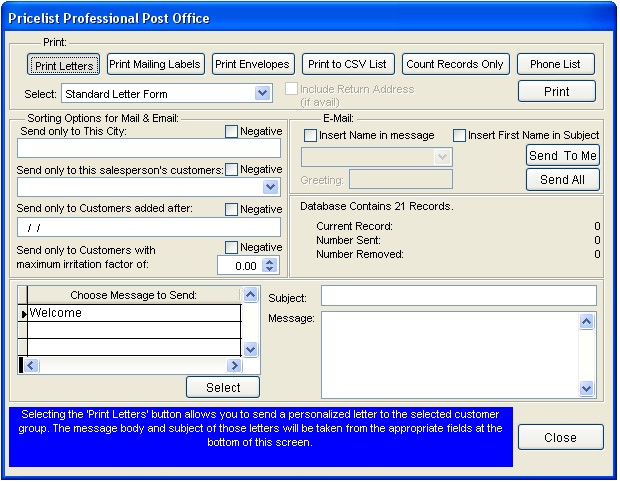Select the Welcome message row
Screen dimensions: 620x482
pos(134,313)
